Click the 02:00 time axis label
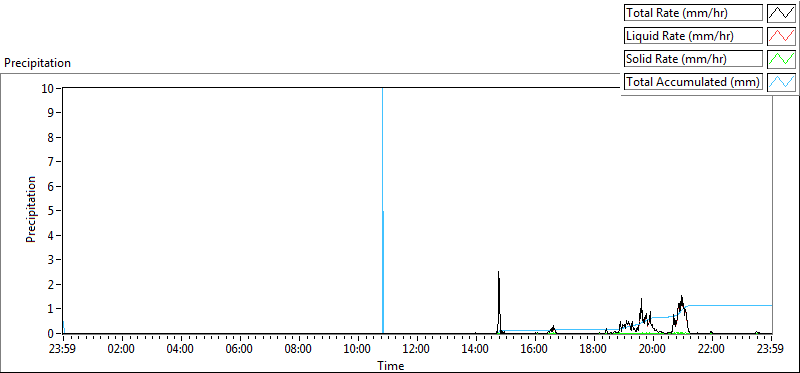This screenshot has width=800, height=373. (122, 350)
